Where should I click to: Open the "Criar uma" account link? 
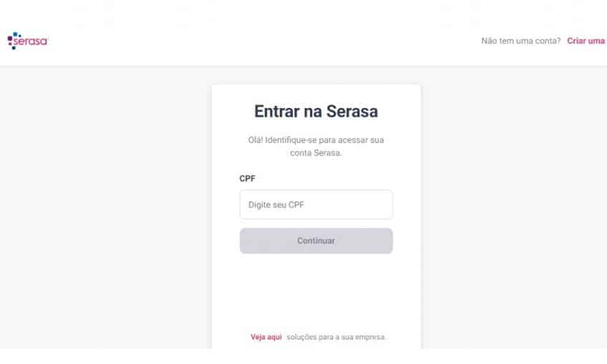(586, 41)
